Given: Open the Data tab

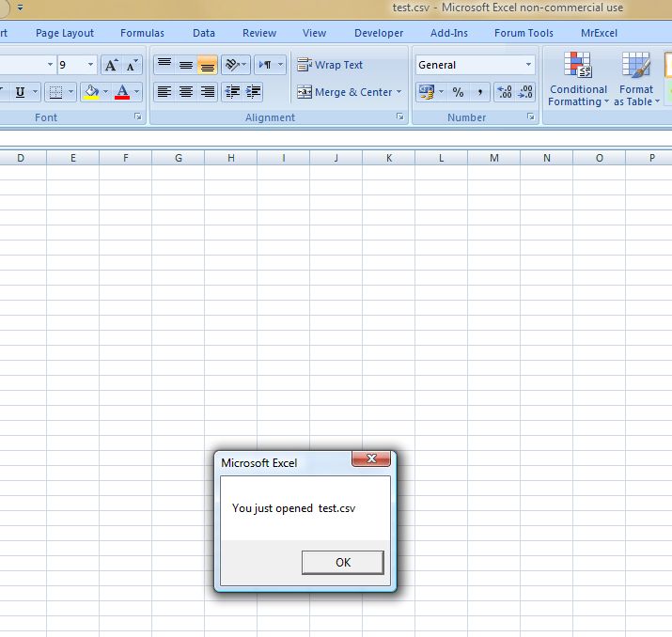Looking at the screenshot, I should tap(204, 33).
